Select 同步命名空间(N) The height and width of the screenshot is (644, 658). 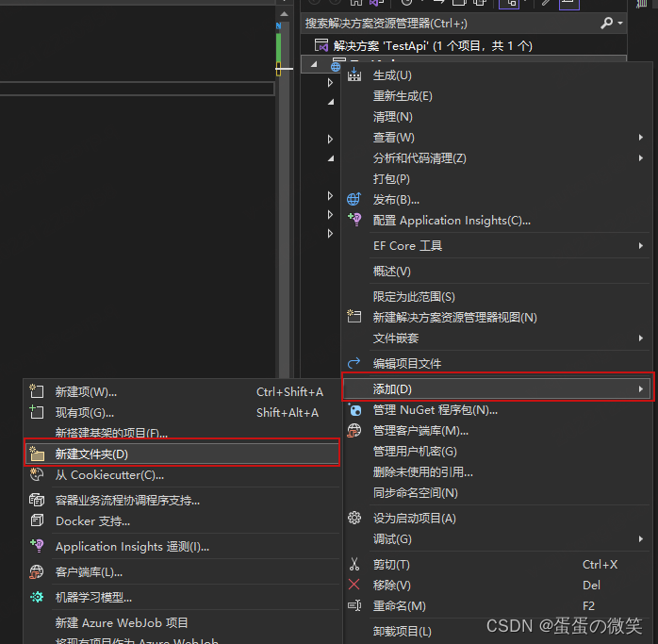[x=415, y=493]
